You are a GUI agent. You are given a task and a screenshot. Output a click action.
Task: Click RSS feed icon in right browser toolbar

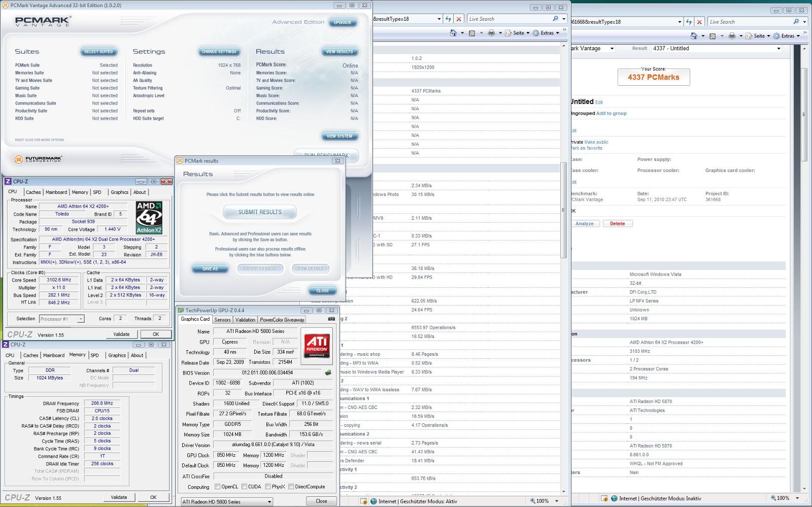pos(713,36)
